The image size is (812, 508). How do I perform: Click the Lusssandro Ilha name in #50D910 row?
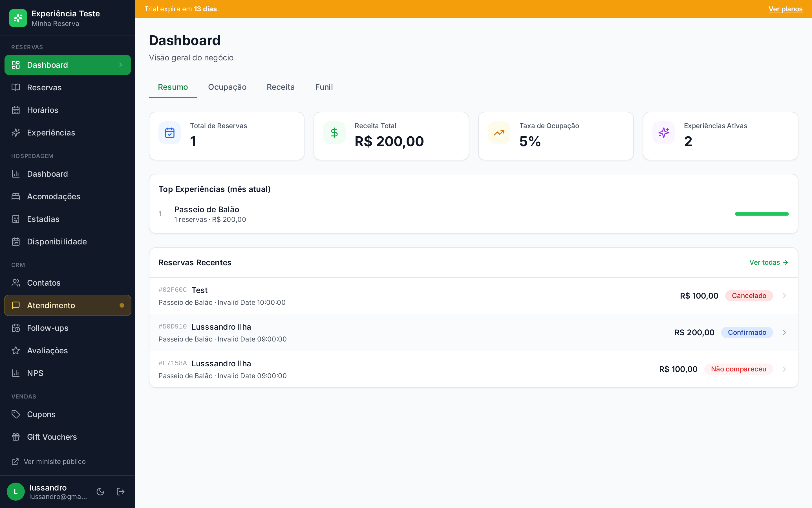point(221,327)
